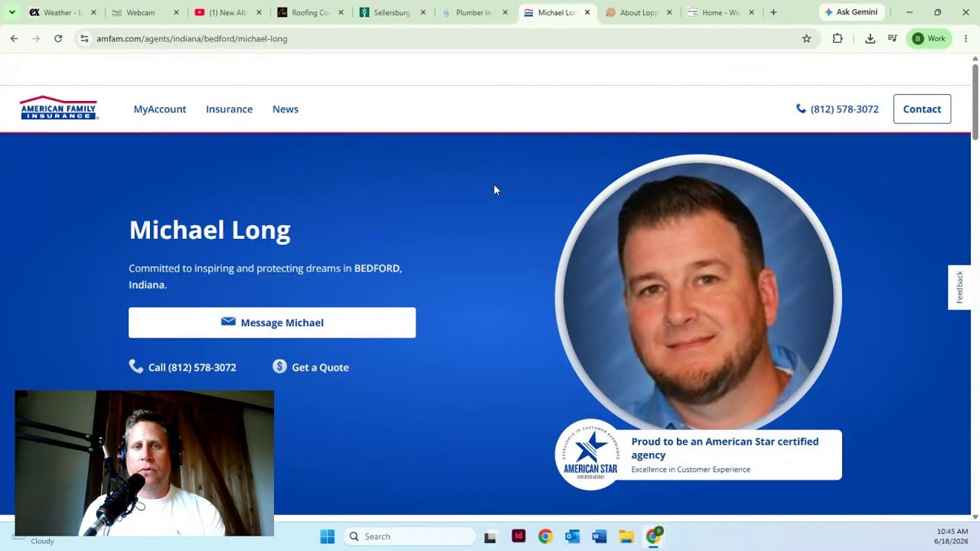Image resolution: width=980 pixels, height=551 pixels.
Task: Open a new tab with plus button
Action: [x=773, y=12]
